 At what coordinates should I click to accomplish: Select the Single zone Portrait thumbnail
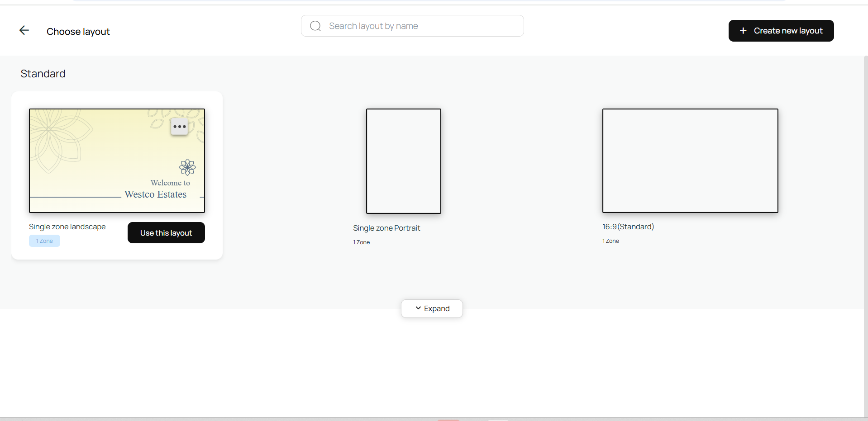click(x=403, y=161)
